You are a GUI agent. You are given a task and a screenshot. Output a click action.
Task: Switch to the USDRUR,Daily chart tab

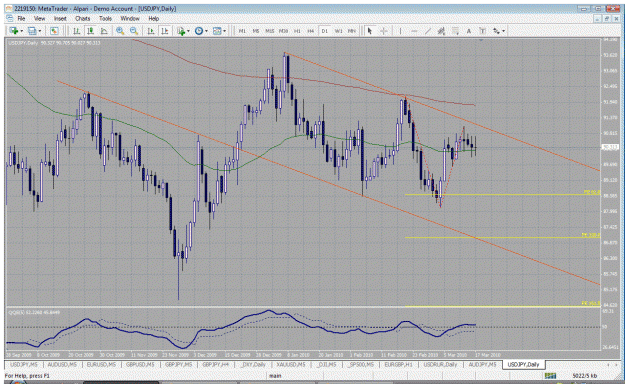click(x=440, y=364)
